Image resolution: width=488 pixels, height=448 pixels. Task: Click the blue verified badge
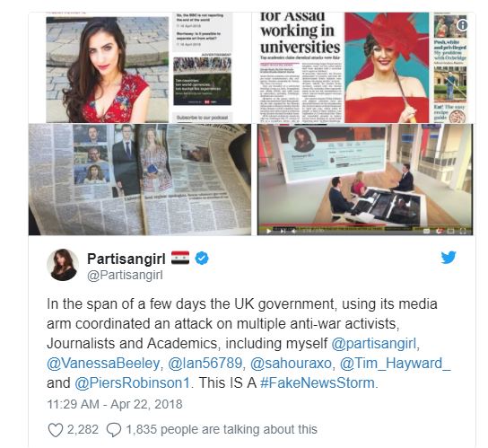coord(202,259)
